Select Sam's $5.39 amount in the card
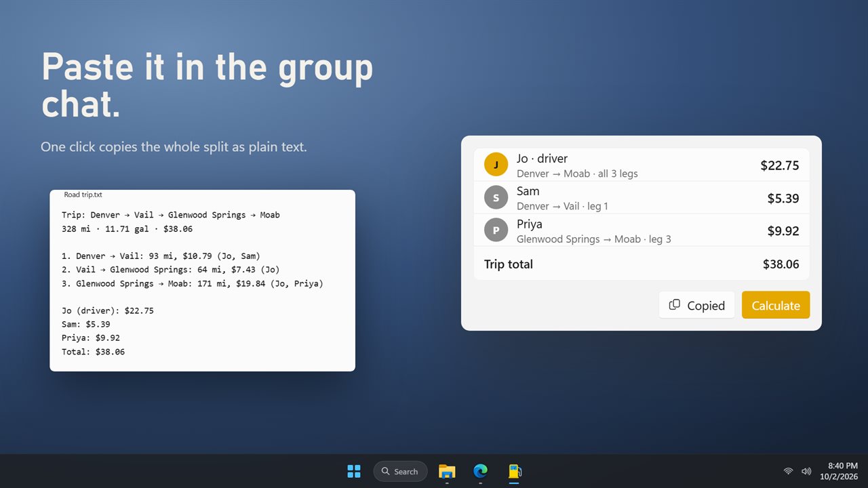868x488 pixels. [x=783, y=198]
